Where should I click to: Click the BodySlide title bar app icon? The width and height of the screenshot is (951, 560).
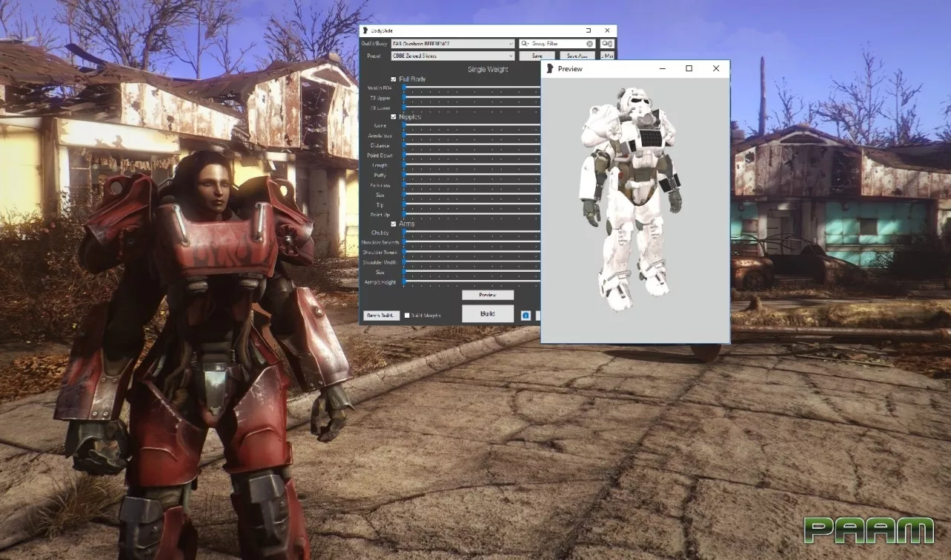pyautogui.click(x=365, y=30)
